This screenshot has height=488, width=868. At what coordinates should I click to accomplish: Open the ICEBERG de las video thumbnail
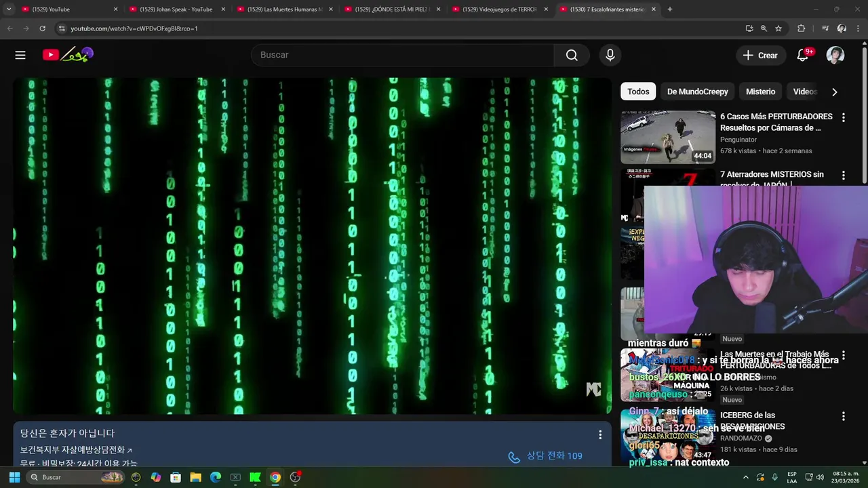pyautogui.click(x=668, y=435)
